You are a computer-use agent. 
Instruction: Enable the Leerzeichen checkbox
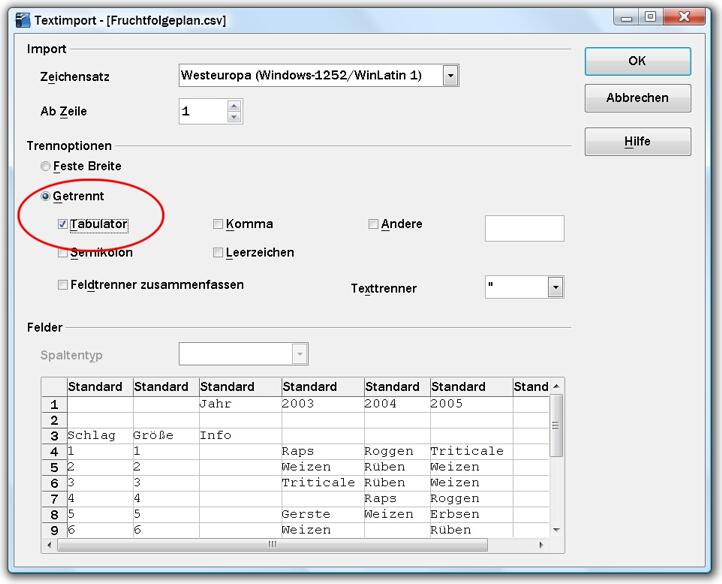point(218,253)
